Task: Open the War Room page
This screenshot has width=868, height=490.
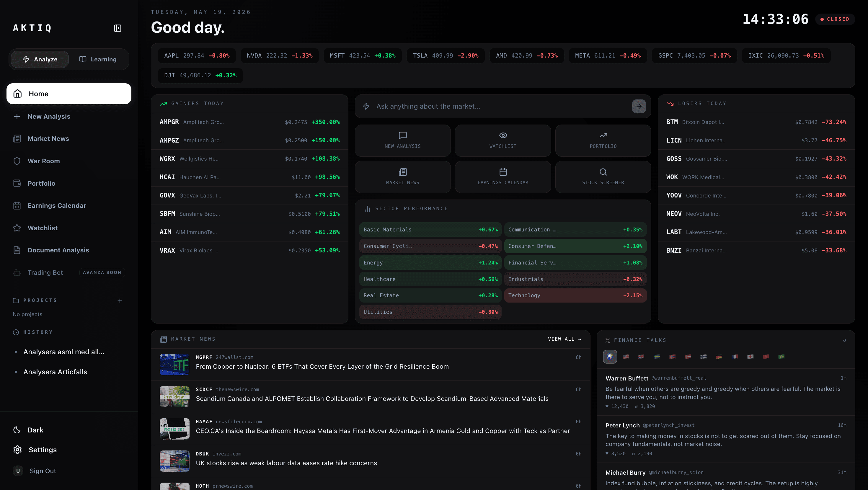Action: (69, 161)
